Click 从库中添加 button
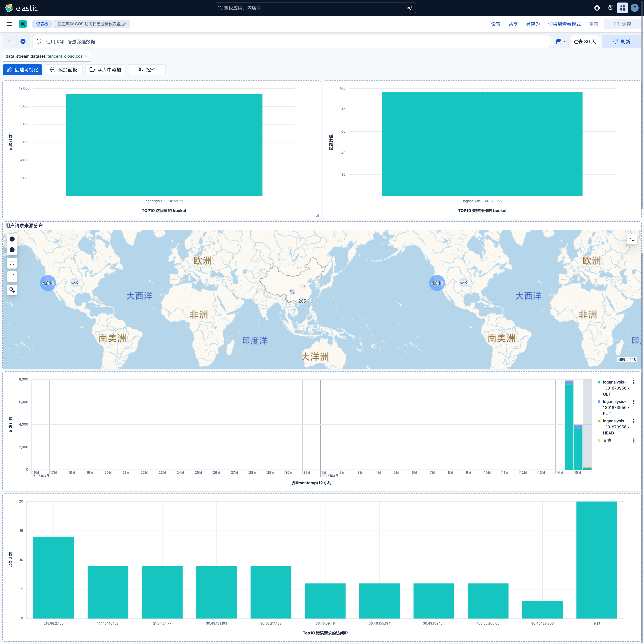Image resolution: width=644 pixels, height=644 pixels. coord(105,70)
